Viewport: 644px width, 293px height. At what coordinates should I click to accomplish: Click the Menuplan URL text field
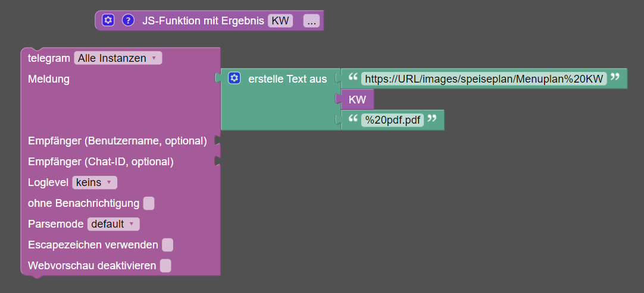click(484, 78)
